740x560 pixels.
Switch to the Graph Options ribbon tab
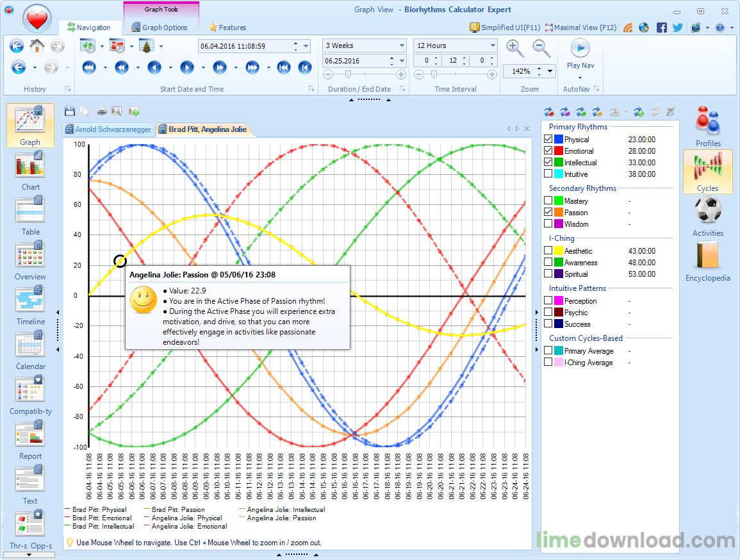[160, 28]
